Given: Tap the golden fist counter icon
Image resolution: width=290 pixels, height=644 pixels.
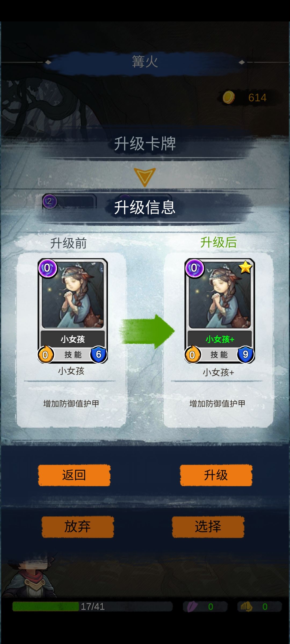Looking at the screenshot, I should click(x=247, y=606).
